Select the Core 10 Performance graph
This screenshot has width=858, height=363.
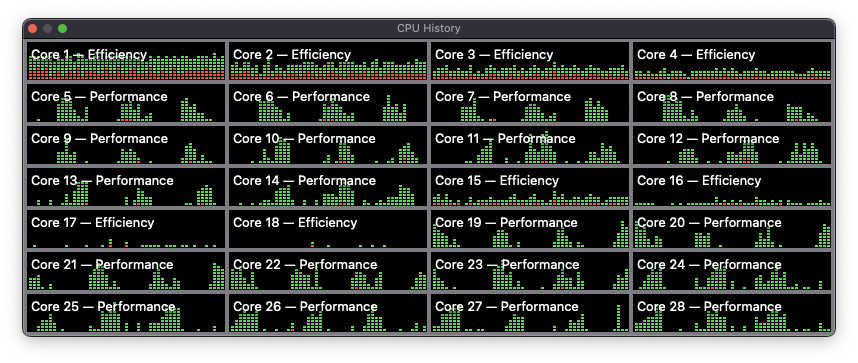click(328, 145)
